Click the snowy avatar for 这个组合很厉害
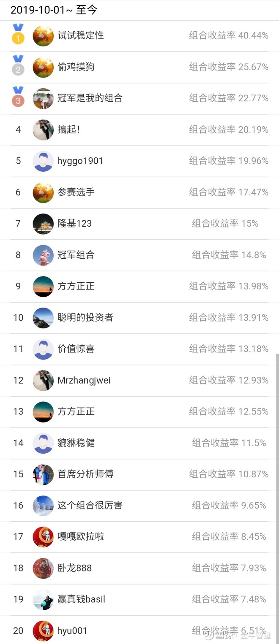 tap(43, 506)
